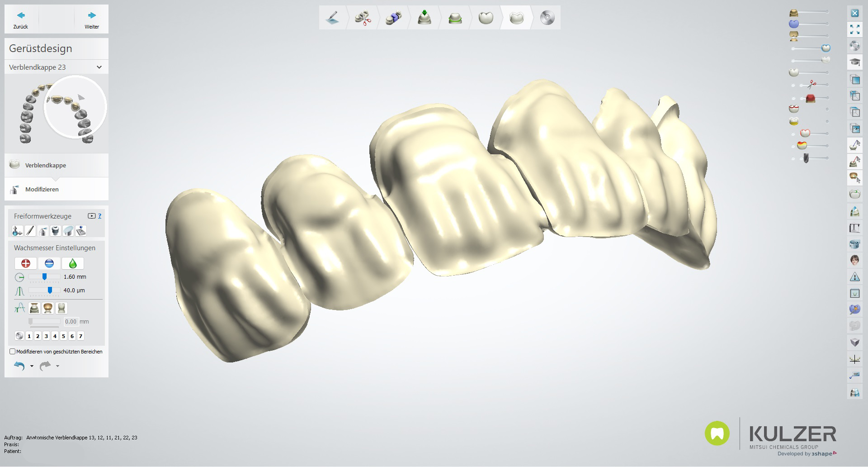
Task: Click the graduation cap icon
Action: tap(854, 62)
